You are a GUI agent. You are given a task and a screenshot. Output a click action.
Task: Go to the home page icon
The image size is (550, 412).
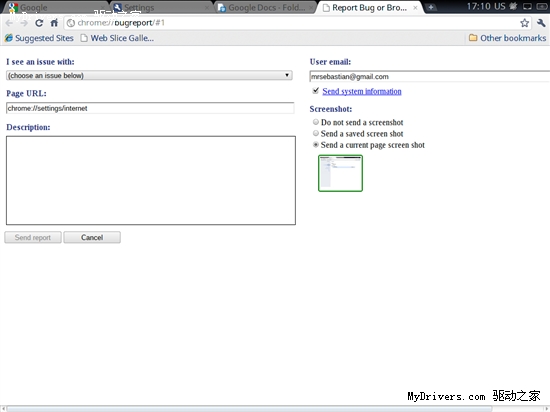point(54,23)
